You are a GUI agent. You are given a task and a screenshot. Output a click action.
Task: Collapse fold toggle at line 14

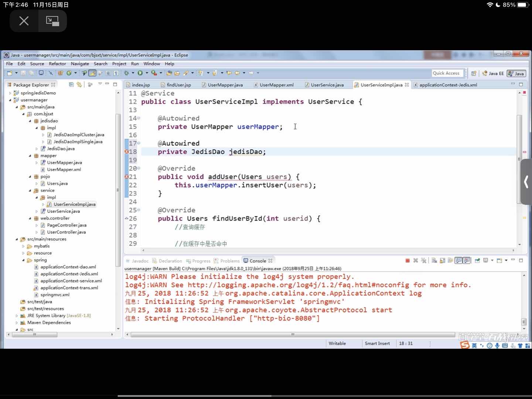139,118
